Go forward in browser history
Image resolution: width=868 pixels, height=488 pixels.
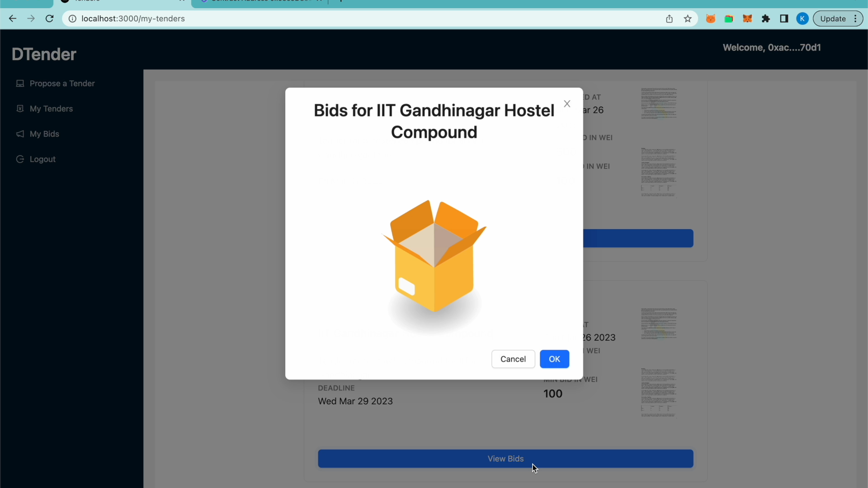tap(31, 19)
